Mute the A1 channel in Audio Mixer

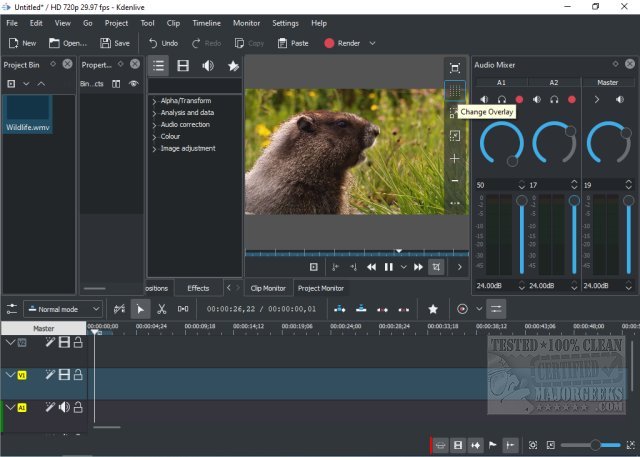484,99
